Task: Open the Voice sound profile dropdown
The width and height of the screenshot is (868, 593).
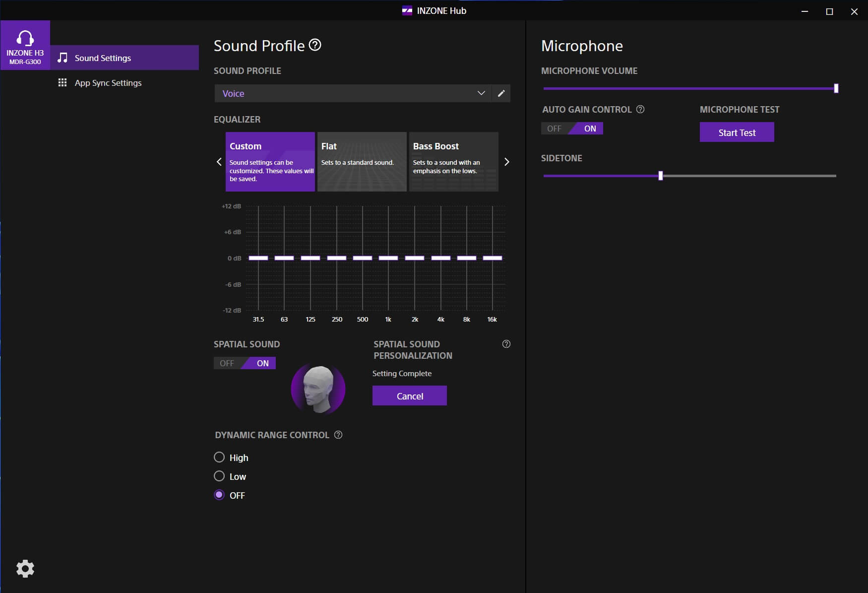Action: (x=352, y=93)
